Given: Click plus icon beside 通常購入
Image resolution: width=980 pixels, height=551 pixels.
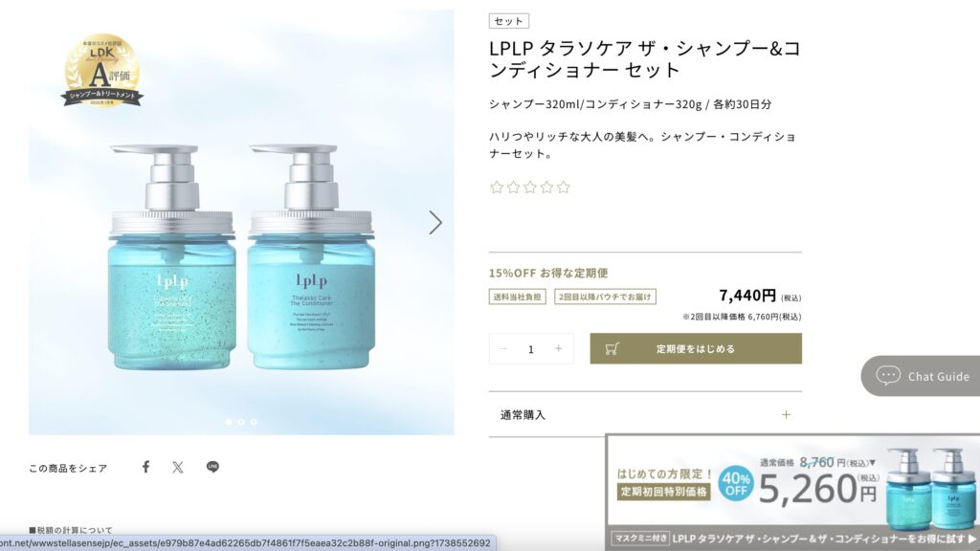Looking at the screenshot, I should [x=787, y=415].
